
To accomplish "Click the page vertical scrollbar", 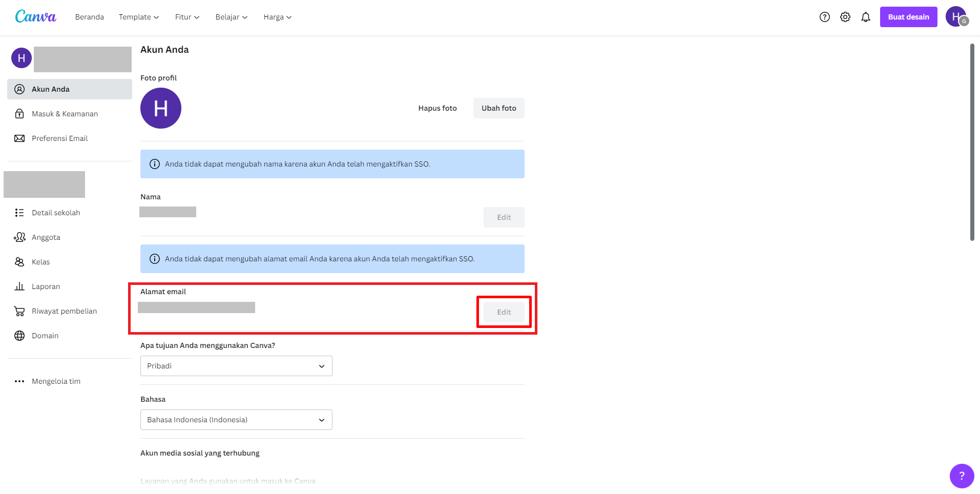I will tap(972, 142).
